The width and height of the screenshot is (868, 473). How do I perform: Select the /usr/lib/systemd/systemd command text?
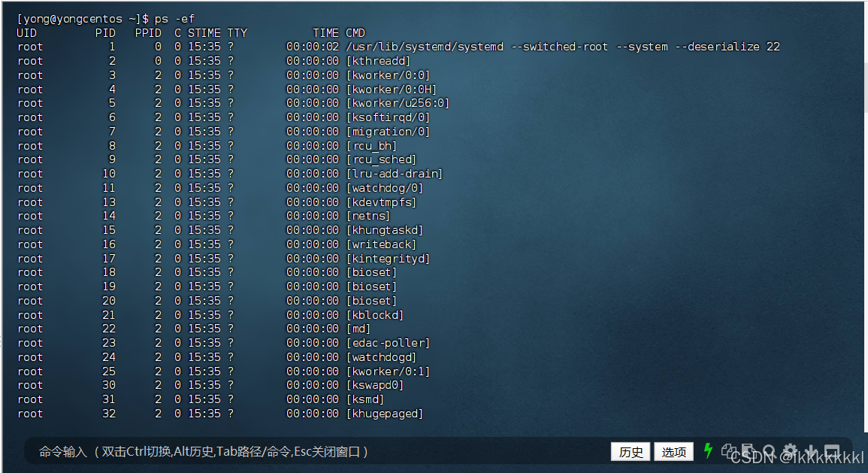tap(425, 47)
